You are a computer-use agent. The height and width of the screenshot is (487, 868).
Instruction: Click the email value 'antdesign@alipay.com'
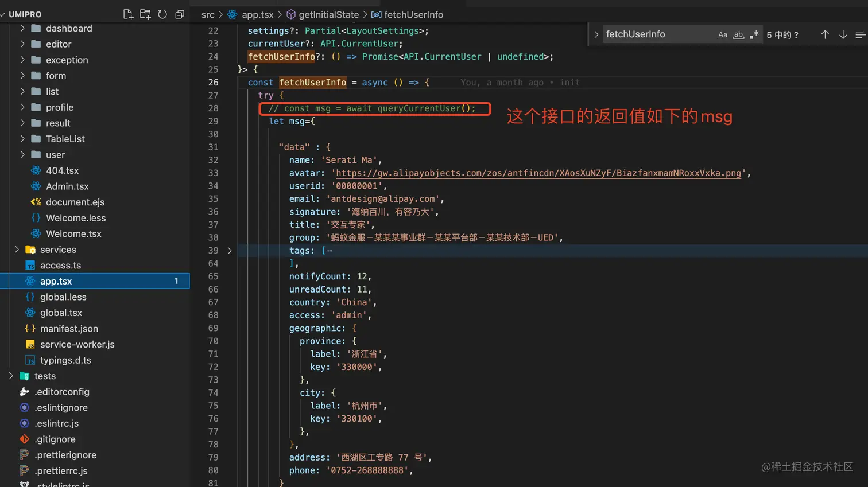pos(383,198)
